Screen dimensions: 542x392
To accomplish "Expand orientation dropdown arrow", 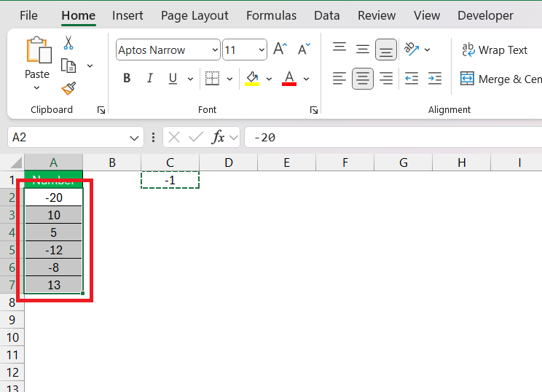I will coord(427,50).
